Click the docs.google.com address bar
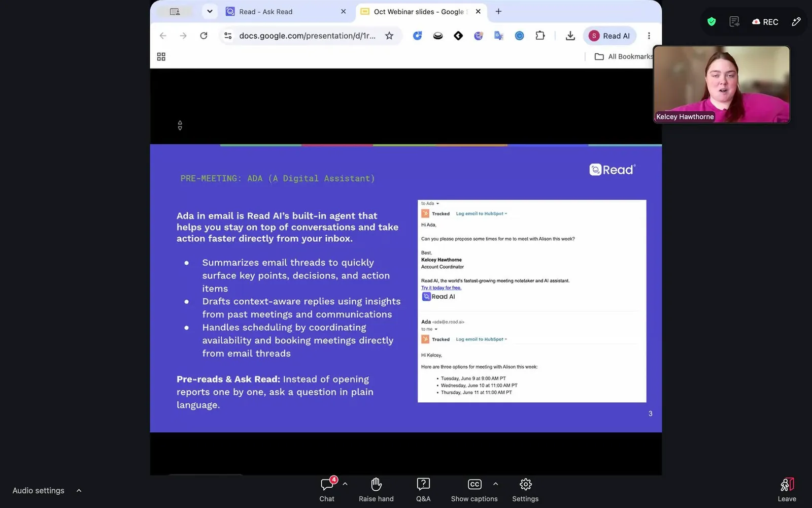The width and height of the screenshot is (812, 508). click(x=308, y=36)
